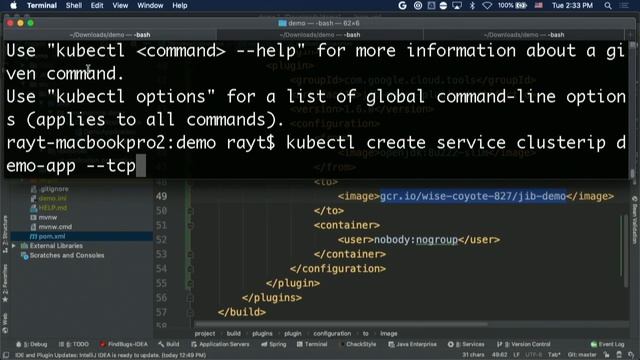Open the Application Servers tool window
Image resolution: width=640 pixels, height=360 pixels.
pyautogui.click(x=220, y=344)
